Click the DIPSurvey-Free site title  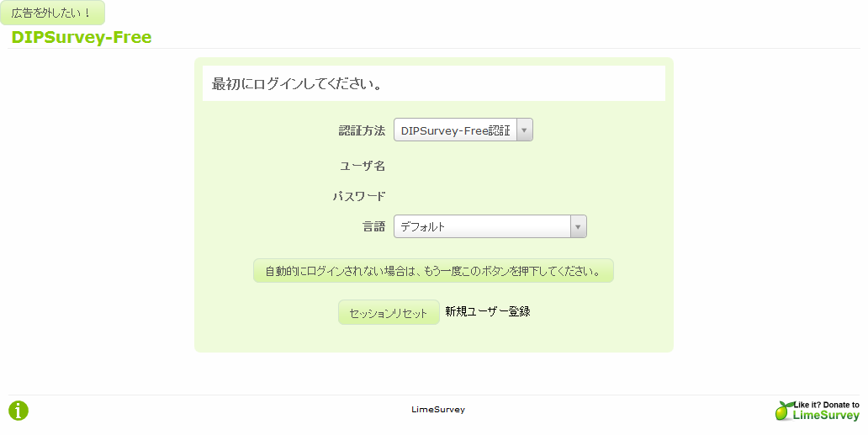coord(82,37)
